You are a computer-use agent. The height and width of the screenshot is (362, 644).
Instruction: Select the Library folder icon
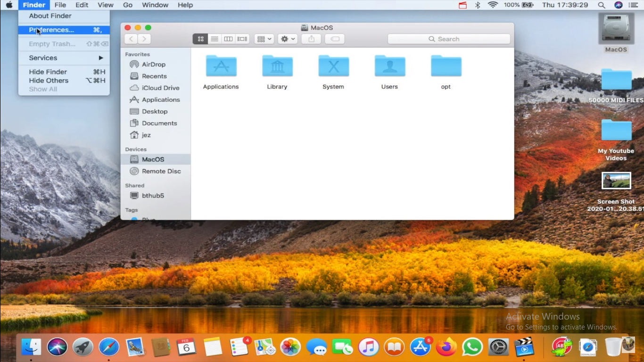pos(277,66)
